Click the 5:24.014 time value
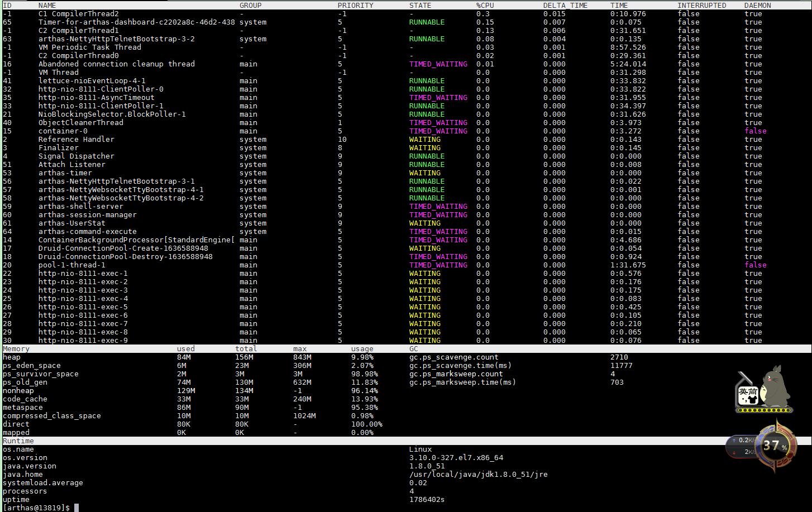812x512 pixels. tap(628, 64)
